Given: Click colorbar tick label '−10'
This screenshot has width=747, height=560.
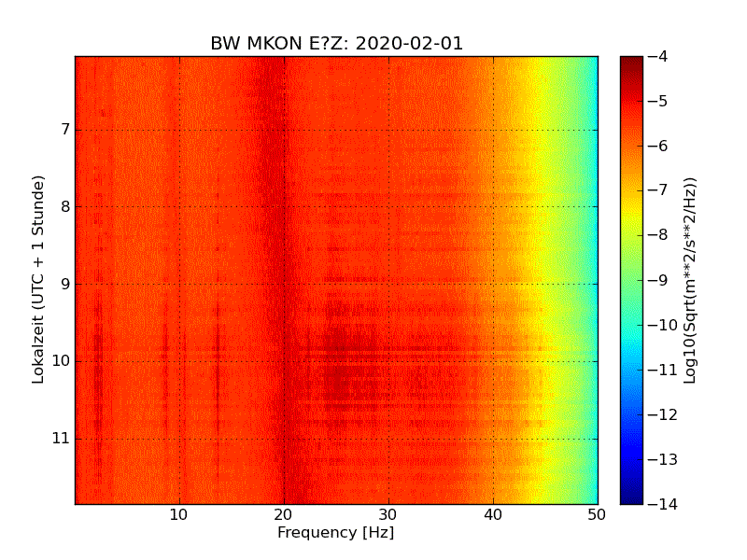Looking at the screenshot, I should [x=662, y=325].
